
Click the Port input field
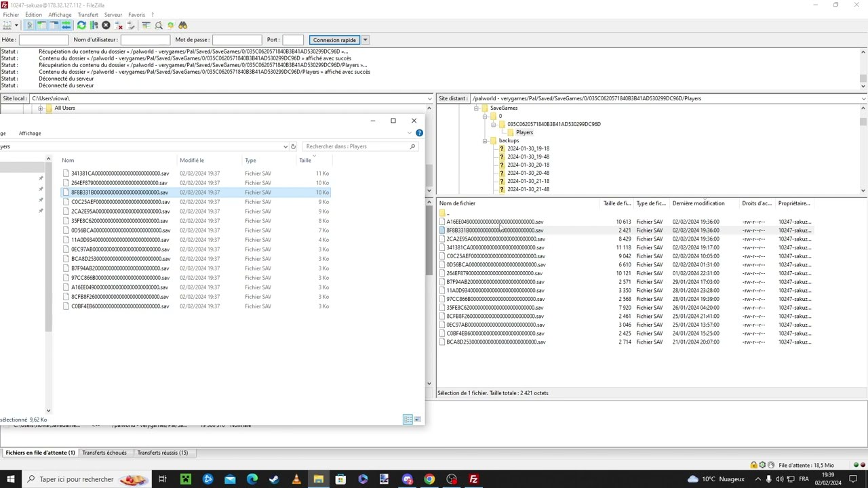click(x=293, y=40)
